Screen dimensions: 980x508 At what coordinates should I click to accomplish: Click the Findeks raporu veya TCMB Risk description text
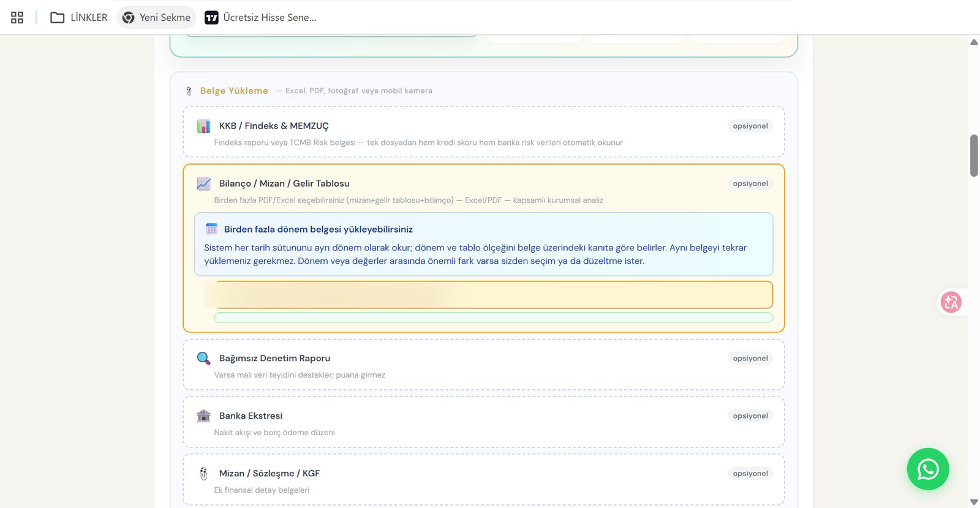(x=418, y=143)
